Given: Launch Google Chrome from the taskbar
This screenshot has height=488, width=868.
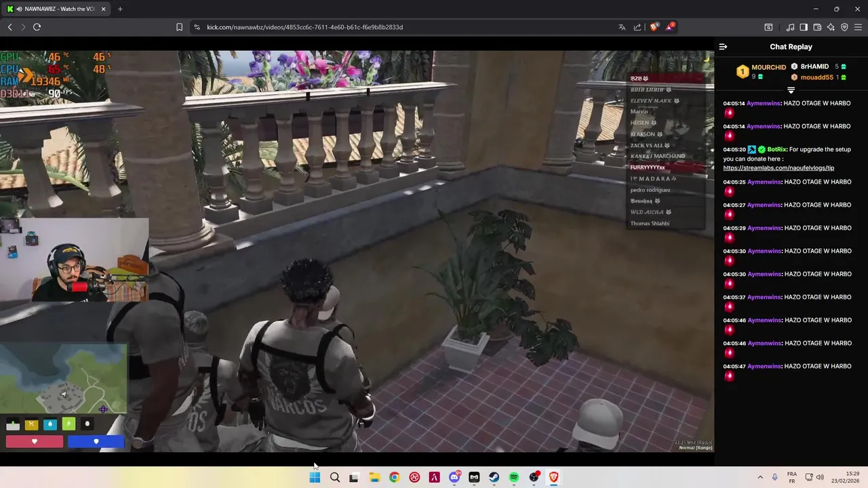Looking at the screenshot, I should [394, 478].
